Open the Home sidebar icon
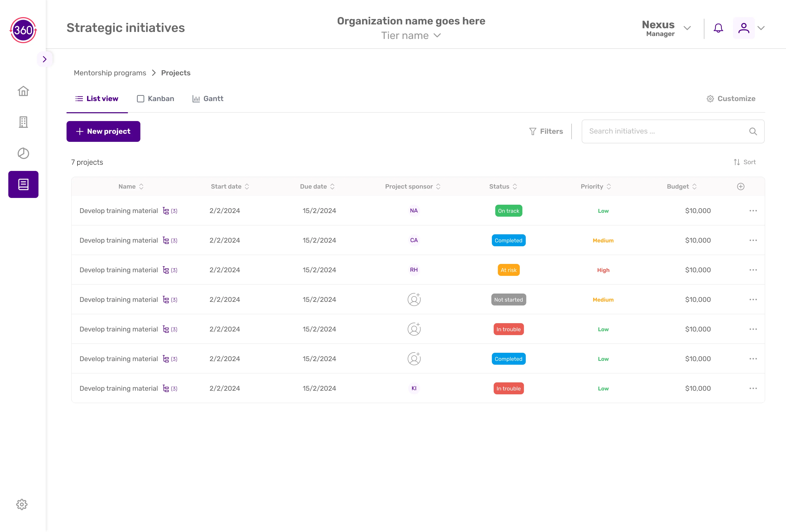This screenshot has height=532, width=786. (23, 91)
